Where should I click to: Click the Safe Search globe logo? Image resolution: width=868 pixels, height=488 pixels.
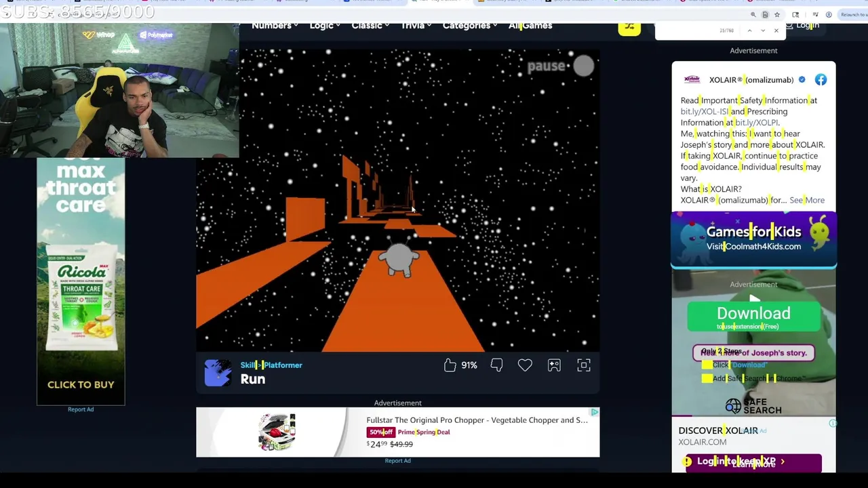[x=733, y=406]
